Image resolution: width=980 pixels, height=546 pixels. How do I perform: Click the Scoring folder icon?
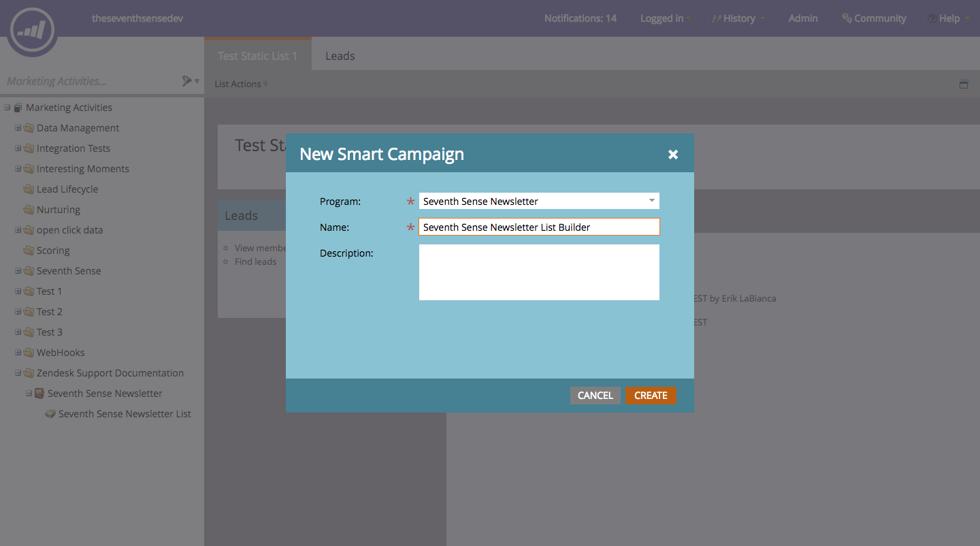(29, 251)
